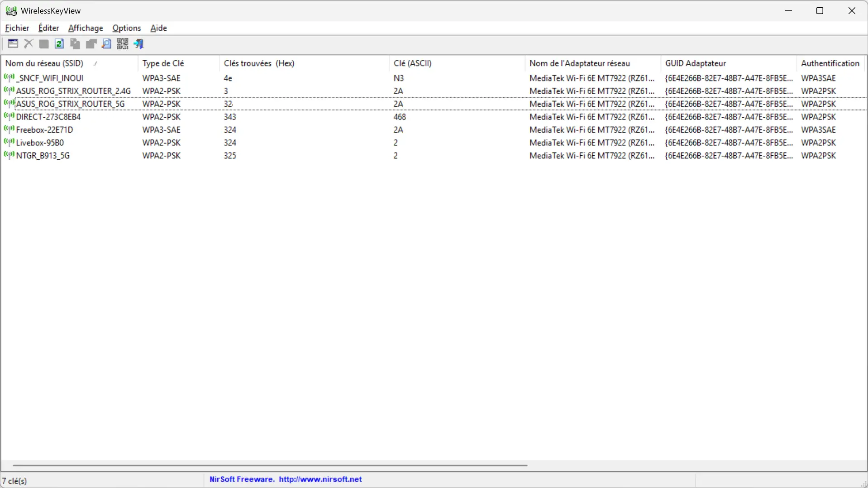
Task: Open the Find toolbar icon
Action: tap(106, 44)
